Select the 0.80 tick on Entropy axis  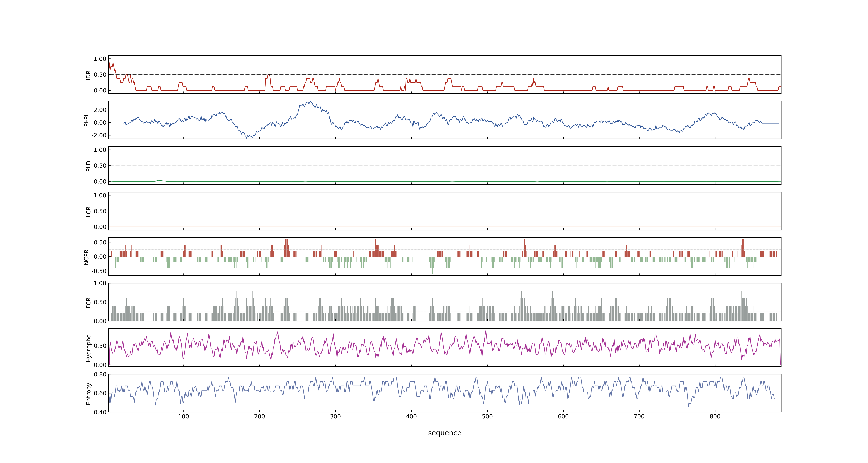click(100, 374)
